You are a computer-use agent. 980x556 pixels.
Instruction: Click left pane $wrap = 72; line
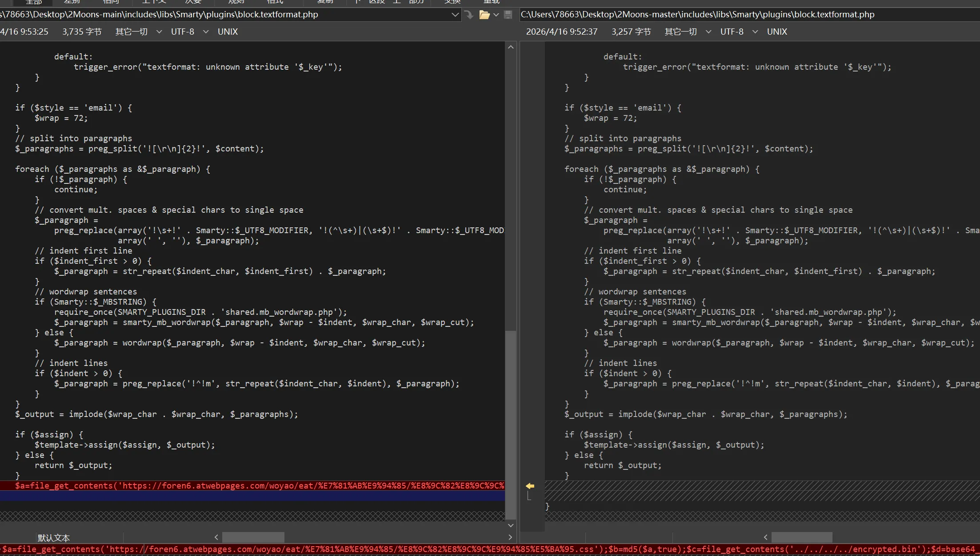tap(61, 118)
